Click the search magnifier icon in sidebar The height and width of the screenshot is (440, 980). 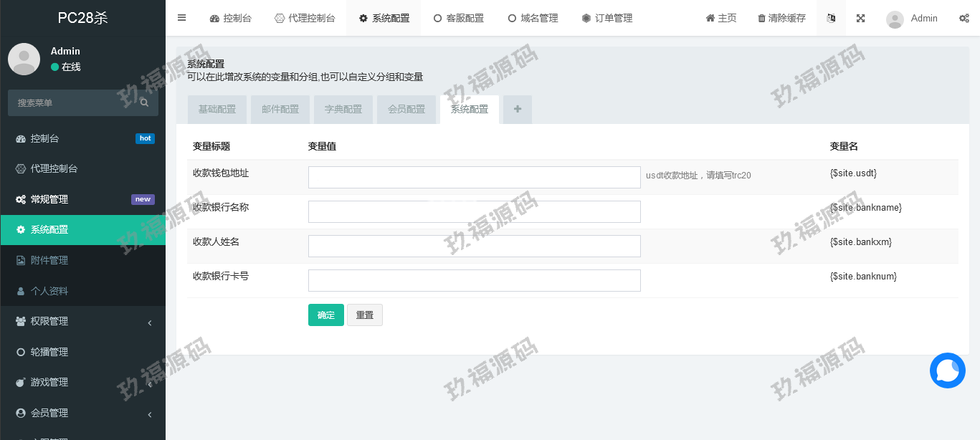(x=144, y=103)
